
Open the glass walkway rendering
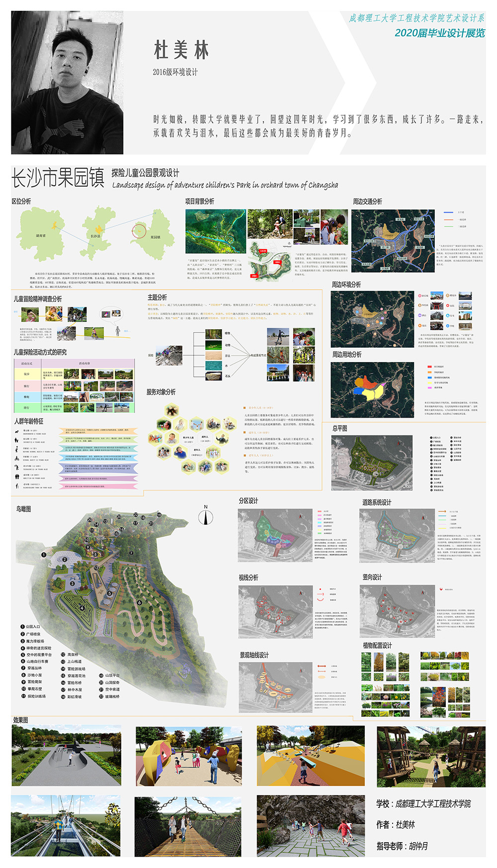66,826
